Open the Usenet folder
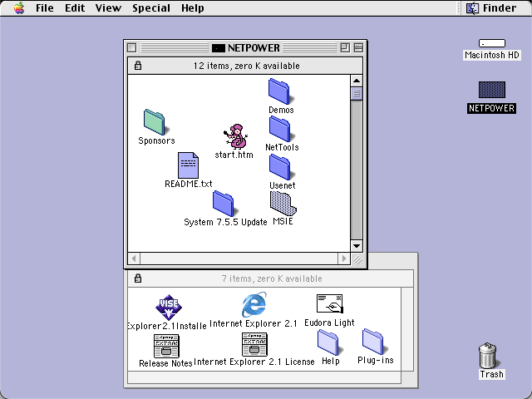Image resolution: width=532 pixels, height=399 pixels. [281, 167]
